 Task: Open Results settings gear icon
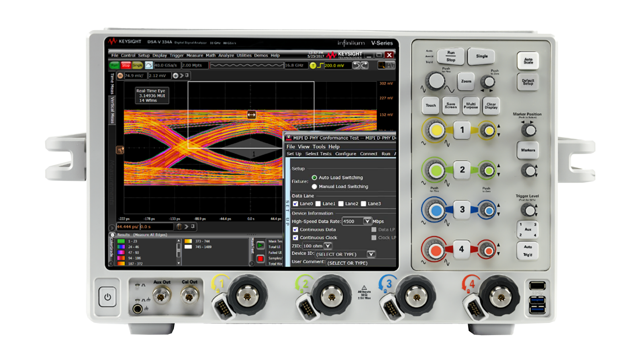point(112,235)
